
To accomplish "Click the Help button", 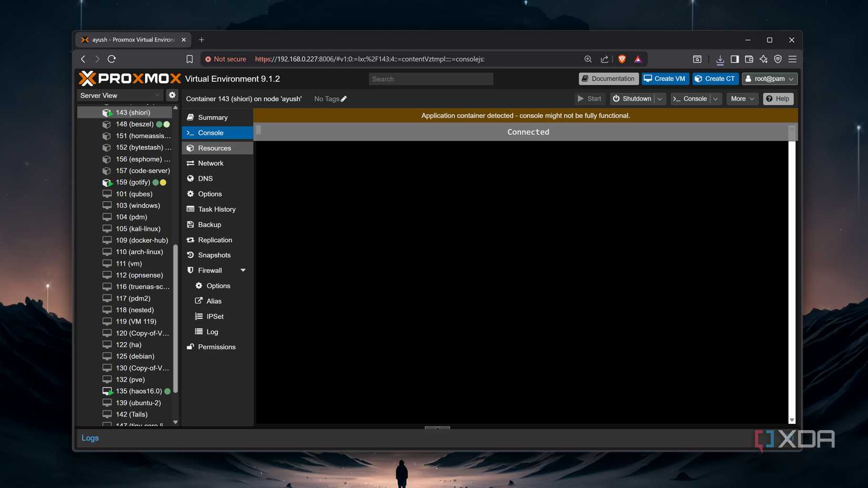I will tap(778, 99).
